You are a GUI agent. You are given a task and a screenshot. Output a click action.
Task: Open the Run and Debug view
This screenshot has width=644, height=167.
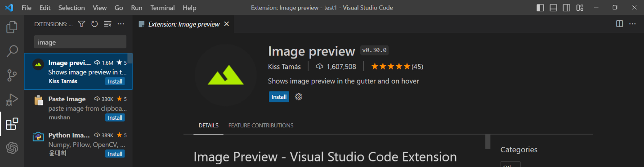12,99
